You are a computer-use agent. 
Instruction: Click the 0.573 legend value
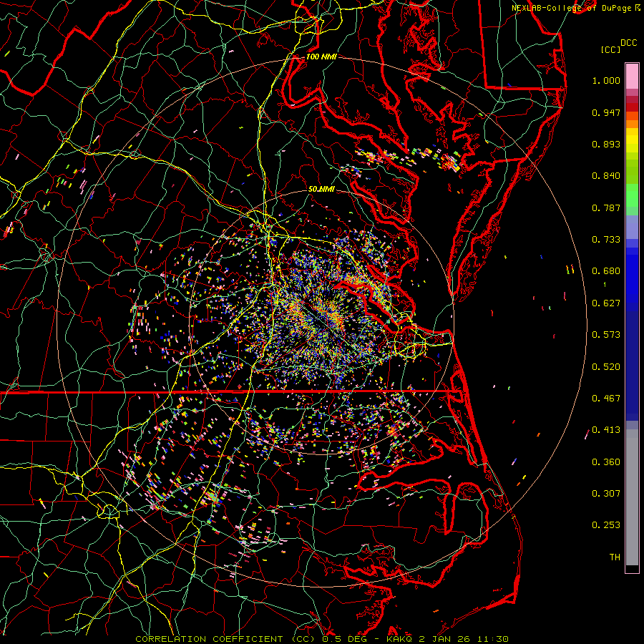606,335
